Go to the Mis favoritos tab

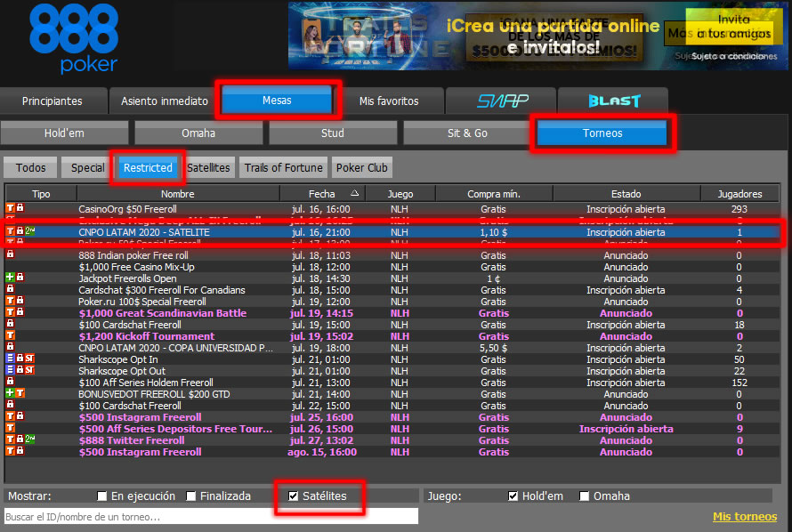click(389, 101)
